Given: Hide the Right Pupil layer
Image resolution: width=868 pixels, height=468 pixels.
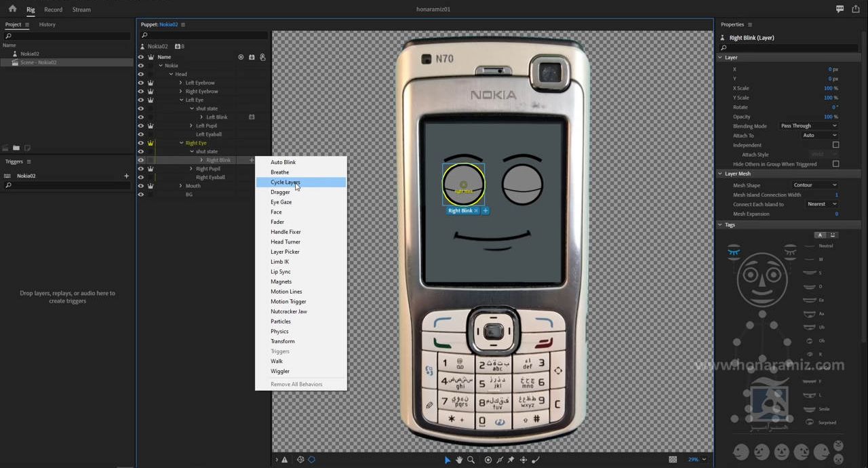Looking at the screenshot, I should [141, 169].
